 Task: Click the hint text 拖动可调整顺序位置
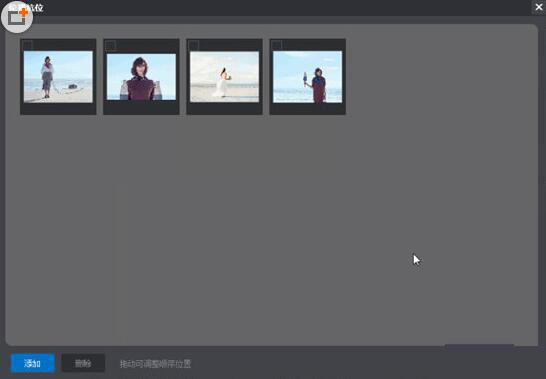pyautogui.click(x=155, y=364)
